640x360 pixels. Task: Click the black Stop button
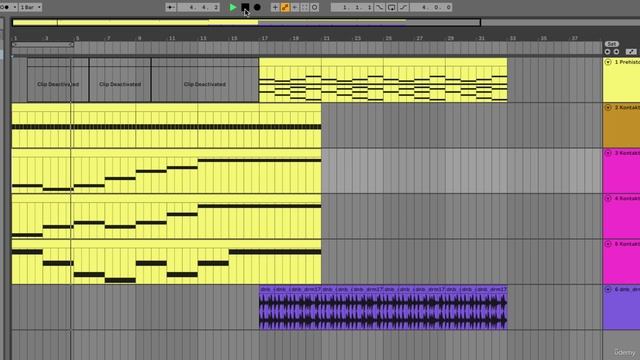pyautogui.click(x=245, y=7)
